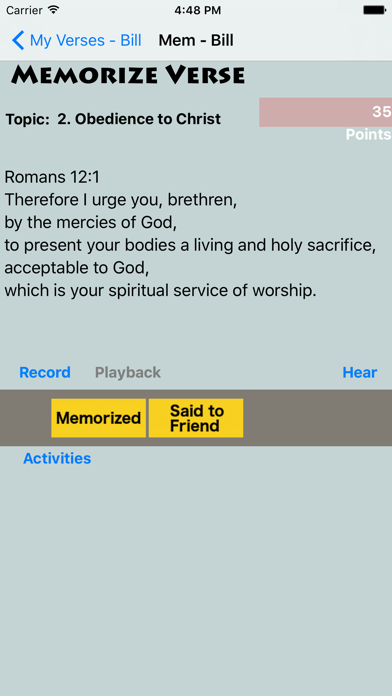The height and width of the screenshot is (696, 392).
Task: Tap the verse line 'by the mercies of God'
Action: (x=91, y=222)
